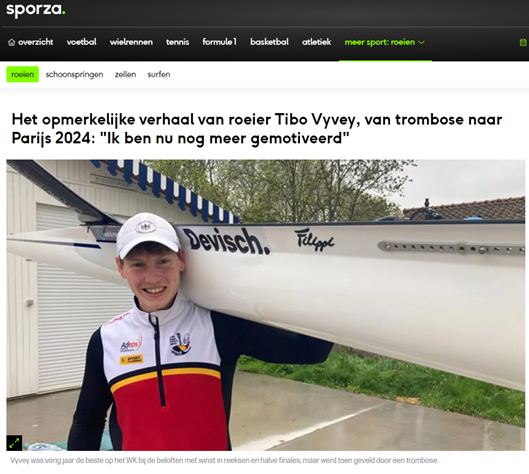This screenshot has width=529, height=474.
Task: Click the sporza logo
Action: point(36,9)
